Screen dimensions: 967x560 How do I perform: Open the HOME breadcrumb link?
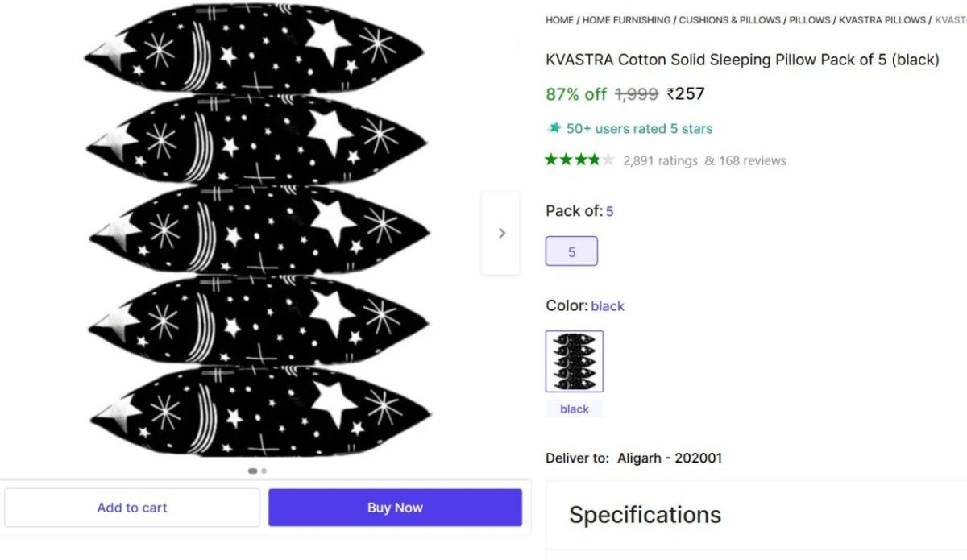(x=558, y=19)
